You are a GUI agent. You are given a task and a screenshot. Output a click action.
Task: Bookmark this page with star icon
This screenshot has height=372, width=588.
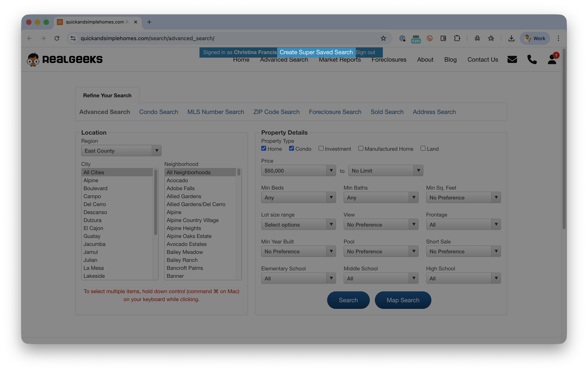(x=383, y=38)
